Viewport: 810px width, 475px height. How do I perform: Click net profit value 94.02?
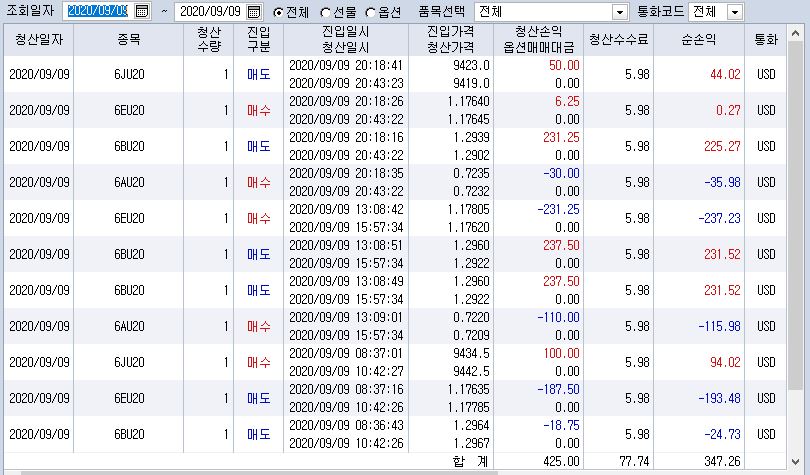point(725,362)
